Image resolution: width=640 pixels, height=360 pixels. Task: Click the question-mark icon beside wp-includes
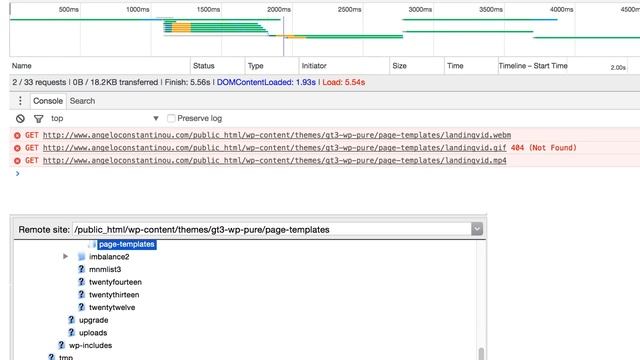[x=61, y=345]
